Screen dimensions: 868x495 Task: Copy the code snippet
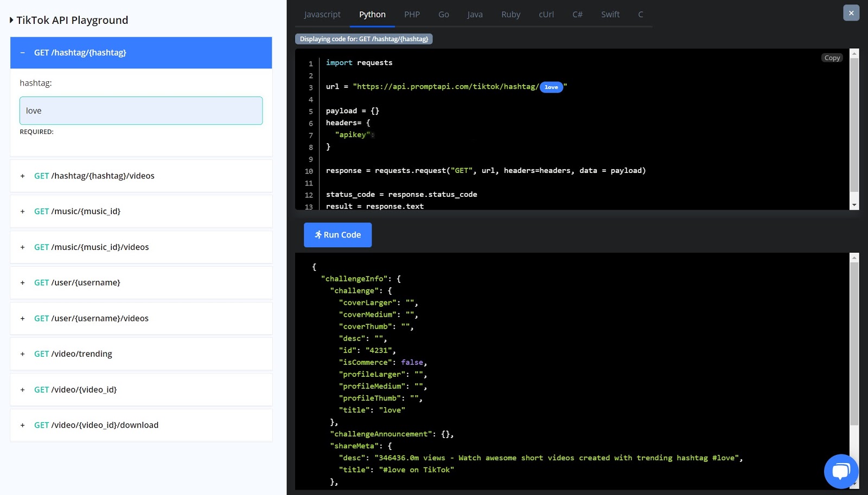[832, 58]
